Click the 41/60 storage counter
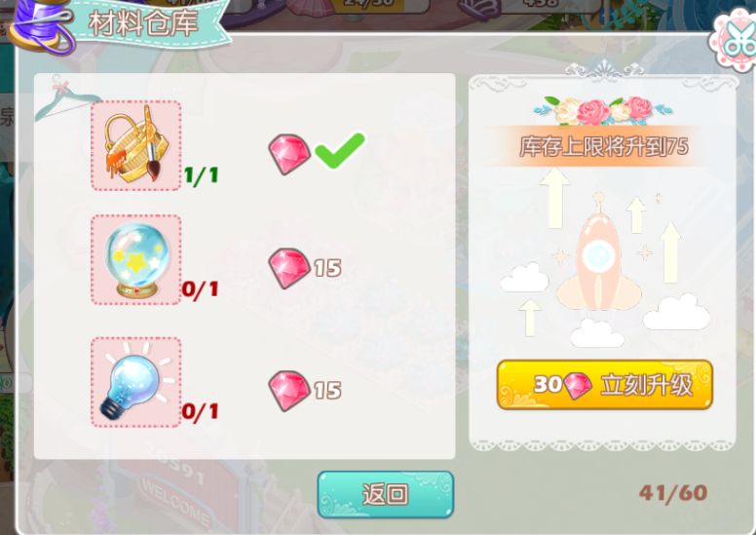This screenshot has width=756, height=535. (x=673, y=493)
